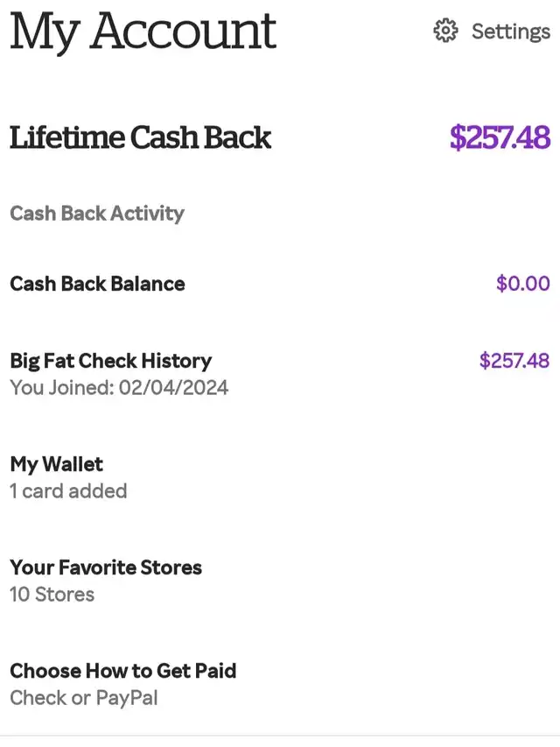Click the word Account in the heading
The image size is (560, 747).
[x=183, y=31]
